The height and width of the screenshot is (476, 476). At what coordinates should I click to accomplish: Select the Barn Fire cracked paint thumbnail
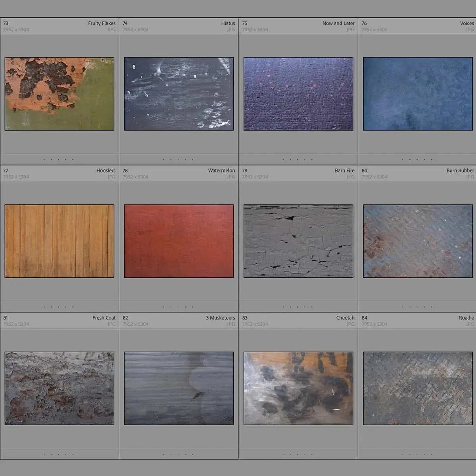click(298, 241)
